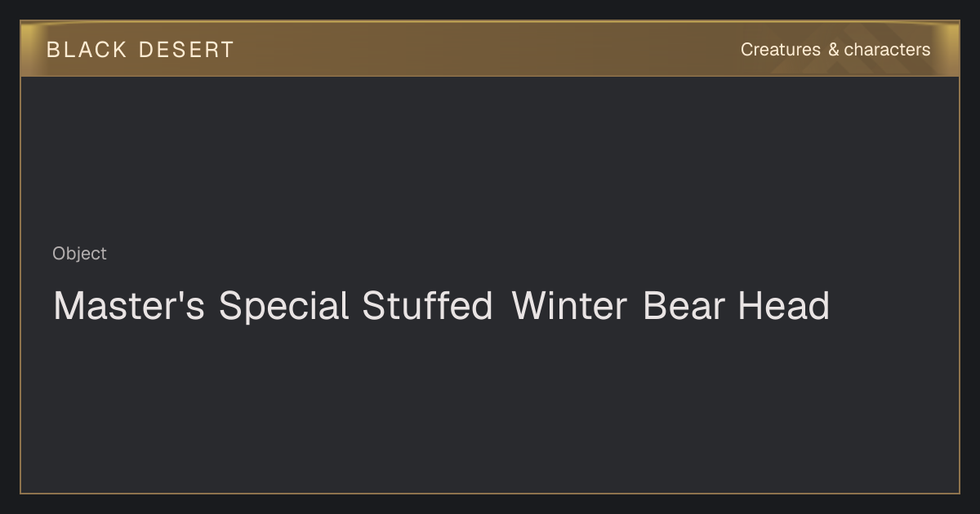The width and height of the screenshot is (980, 514).
Task: Click the empty dark area above Object label
Action: click(x=490, y=159)
